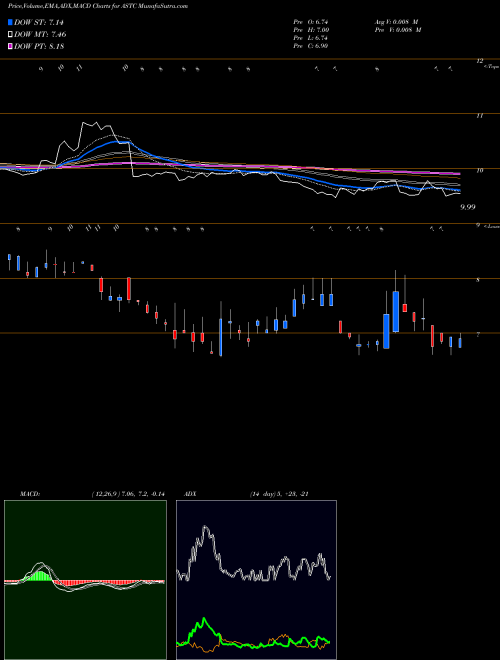
Task: Click the white ADX line peak
Action: pyautogui.click(x=205, y=527)
